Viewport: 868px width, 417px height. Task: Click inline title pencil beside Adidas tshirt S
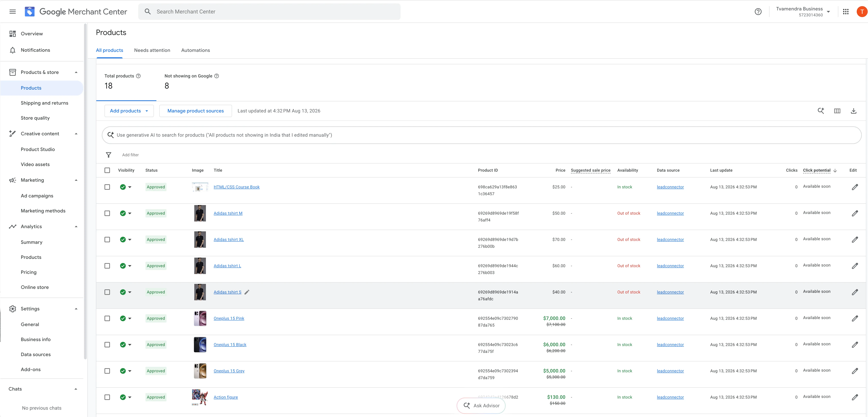247,292
